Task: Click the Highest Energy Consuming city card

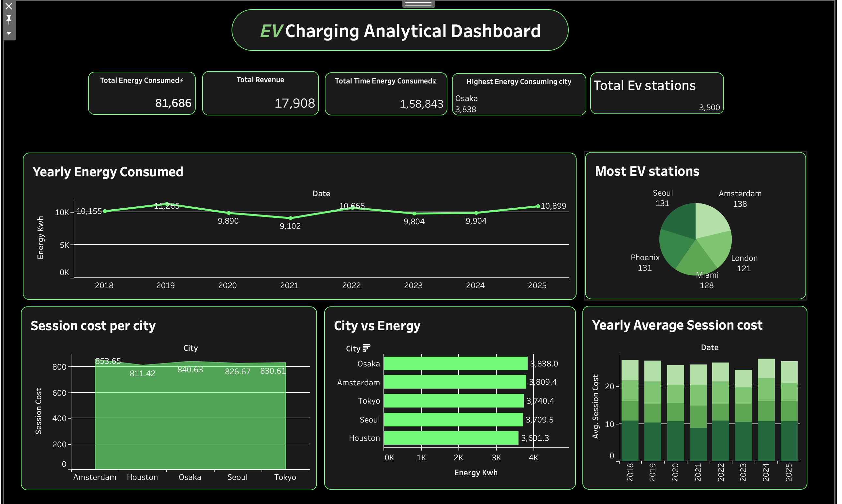Action: [519, 95]
